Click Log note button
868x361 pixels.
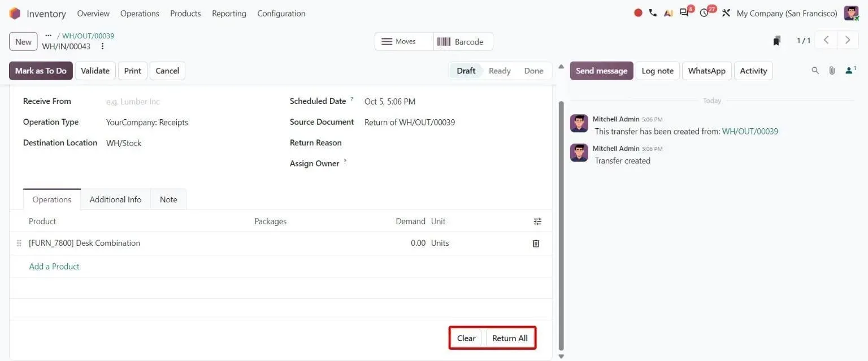[x=658, y=71]
